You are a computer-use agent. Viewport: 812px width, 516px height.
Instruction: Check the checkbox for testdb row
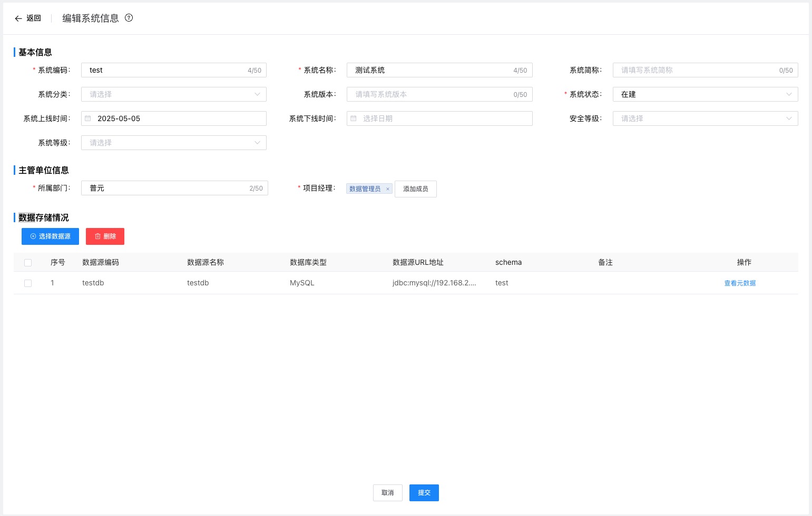pyautogui.click(x=28, y=283)
